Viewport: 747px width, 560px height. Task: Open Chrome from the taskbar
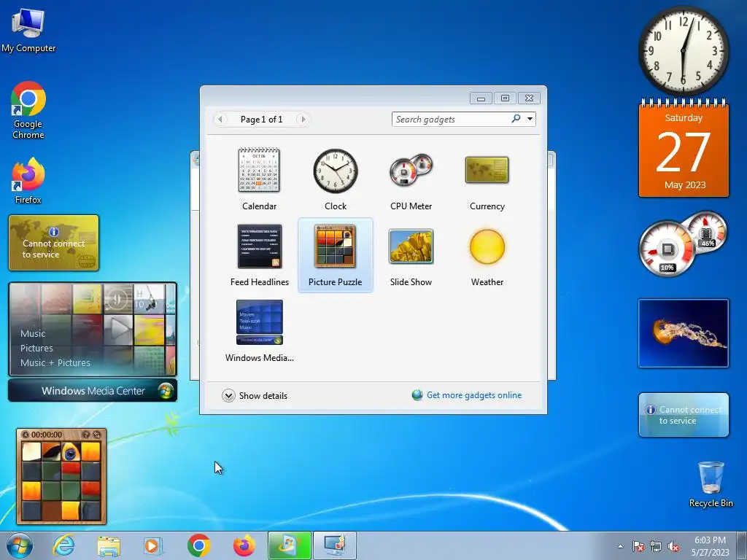[x=198, y=545]
